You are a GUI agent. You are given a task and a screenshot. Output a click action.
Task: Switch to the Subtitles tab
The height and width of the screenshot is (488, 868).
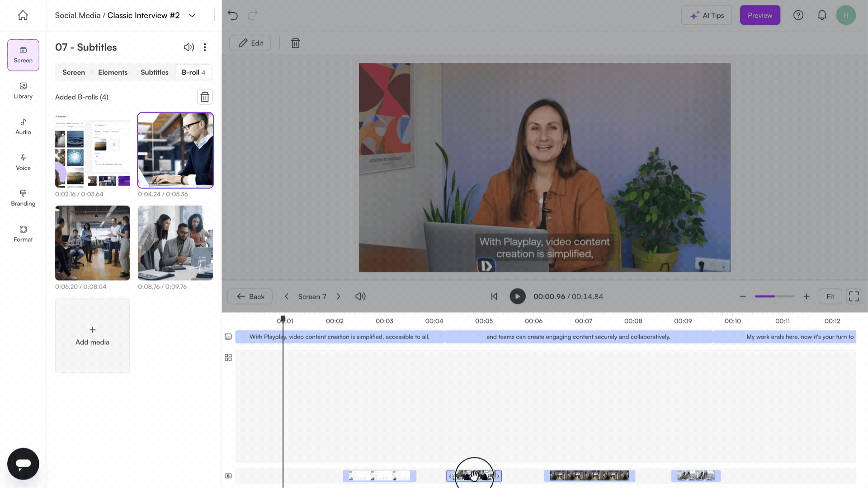point(155,72)
